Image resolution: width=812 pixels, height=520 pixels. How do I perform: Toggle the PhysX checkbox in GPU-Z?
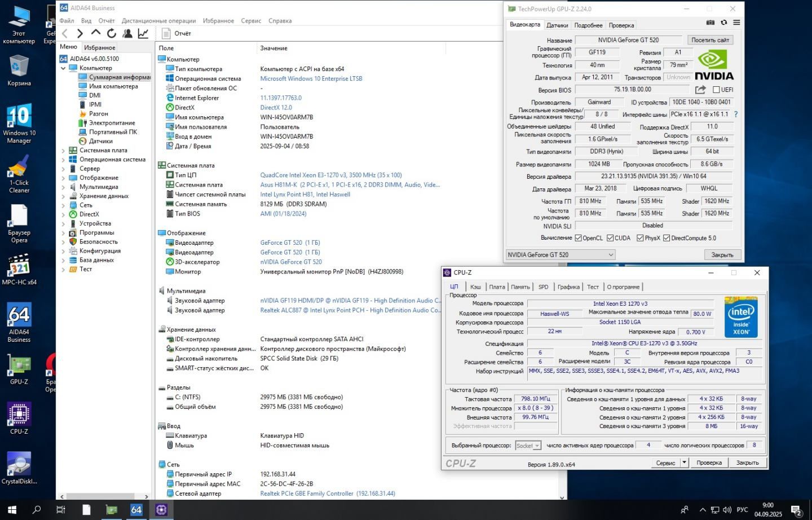coord(640,238)
